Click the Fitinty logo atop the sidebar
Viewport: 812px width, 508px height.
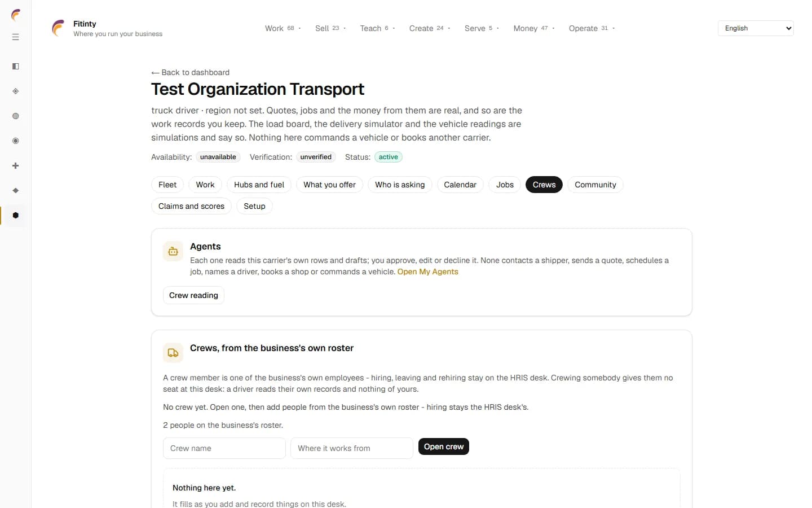pos(16,15)
